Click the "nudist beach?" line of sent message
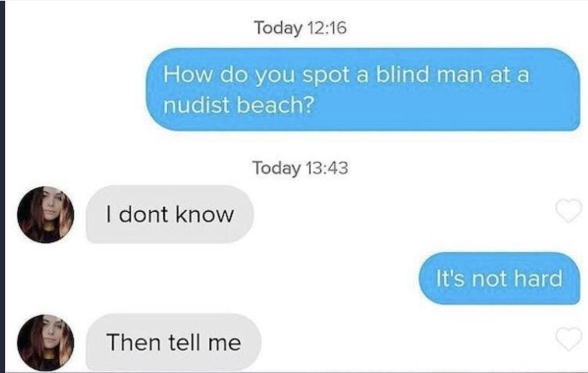 pos(238,104)
